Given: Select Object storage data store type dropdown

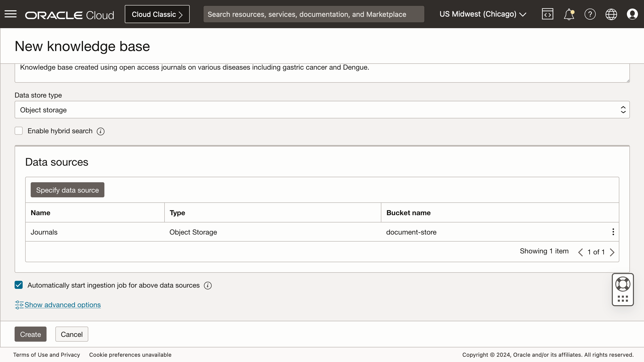Looking at the screenshot, I should coord(322,110).
